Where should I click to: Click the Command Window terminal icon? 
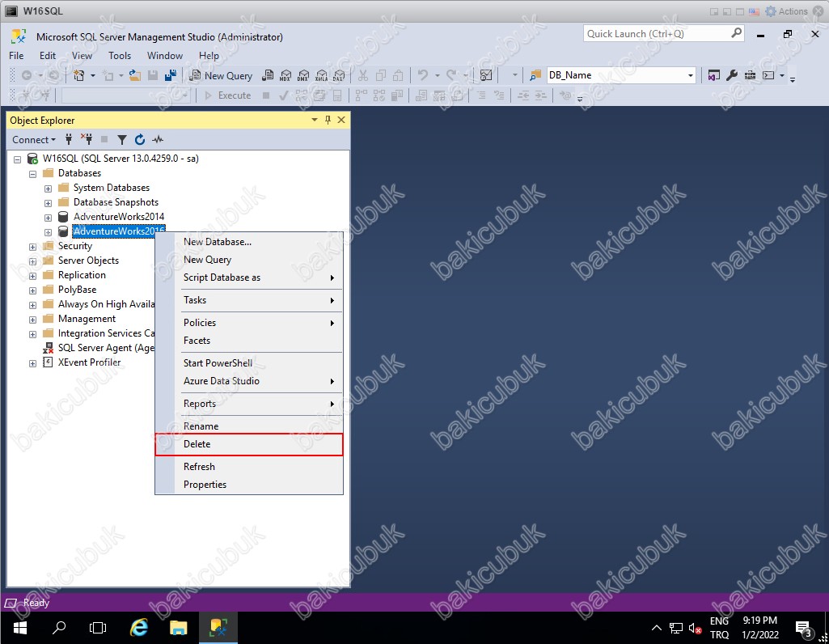pyautogui.click(x=768, y=75)
